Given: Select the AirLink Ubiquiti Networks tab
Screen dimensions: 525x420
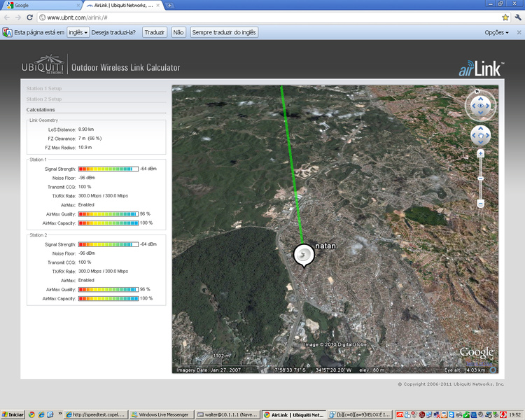Looking at the screenshot, I should pos(123,6).
